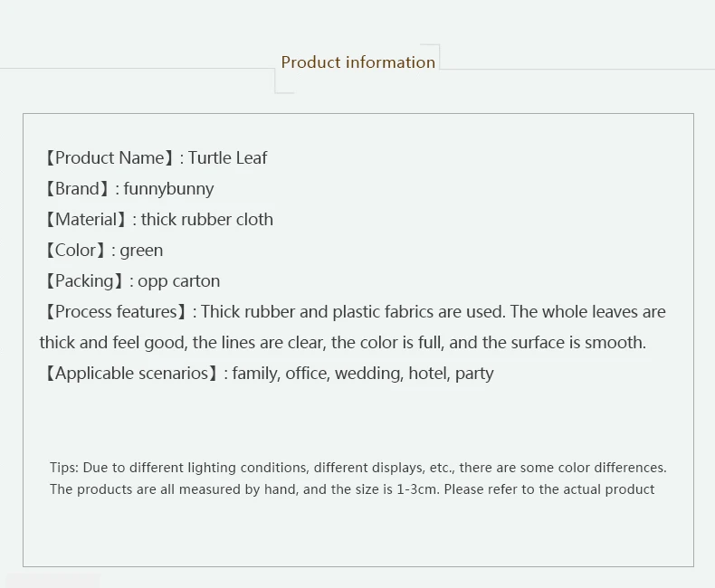
Task: Click the Product information heading
Action: pos(358,62)
